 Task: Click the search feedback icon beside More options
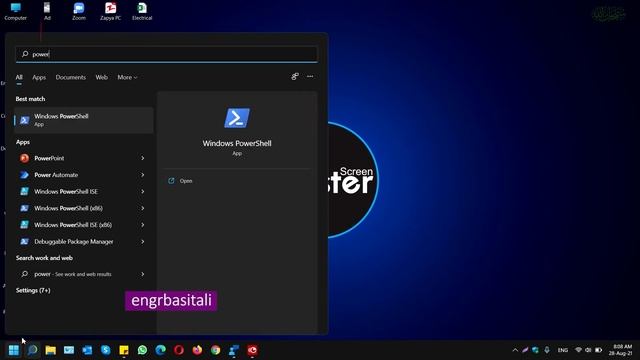tap(295, 76)
